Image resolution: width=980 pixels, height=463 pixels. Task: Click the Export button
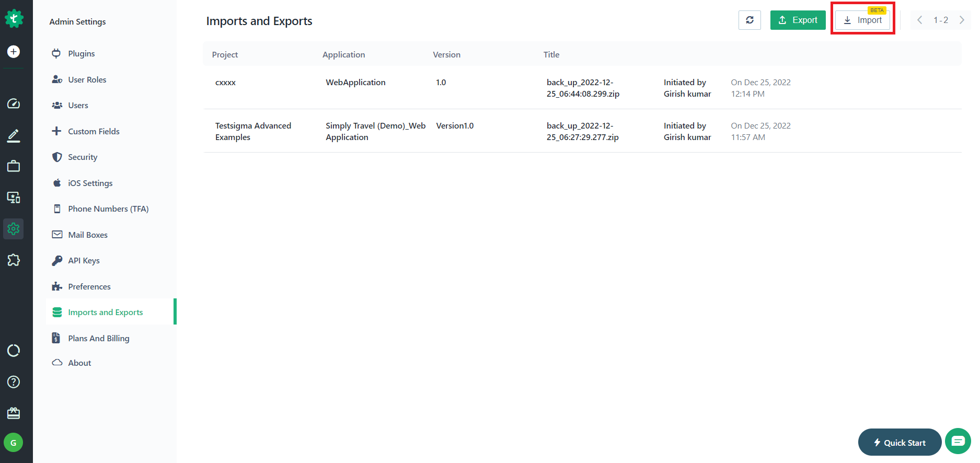798,20
